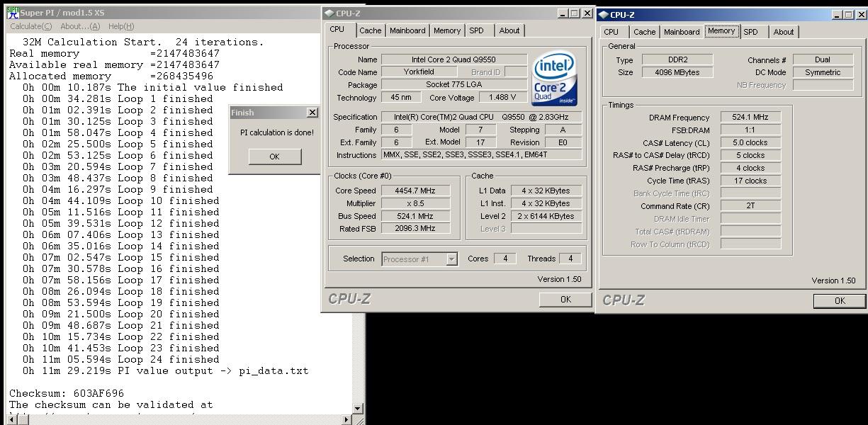Open the Help menu in Super PI
Viewport: 868px width, 425px height.
point(121,26)
